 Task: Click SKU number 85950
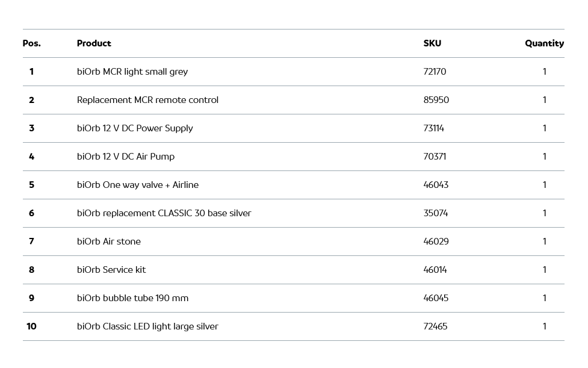tap(436, 100)
